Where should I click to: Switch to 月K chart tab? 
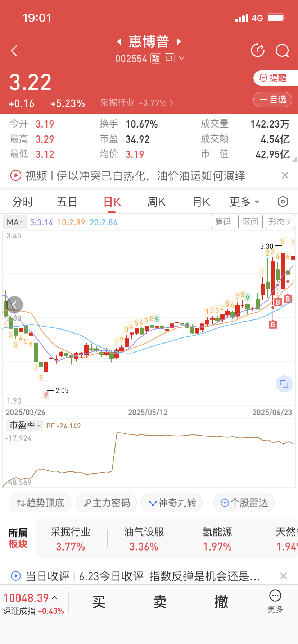point(201,202)
